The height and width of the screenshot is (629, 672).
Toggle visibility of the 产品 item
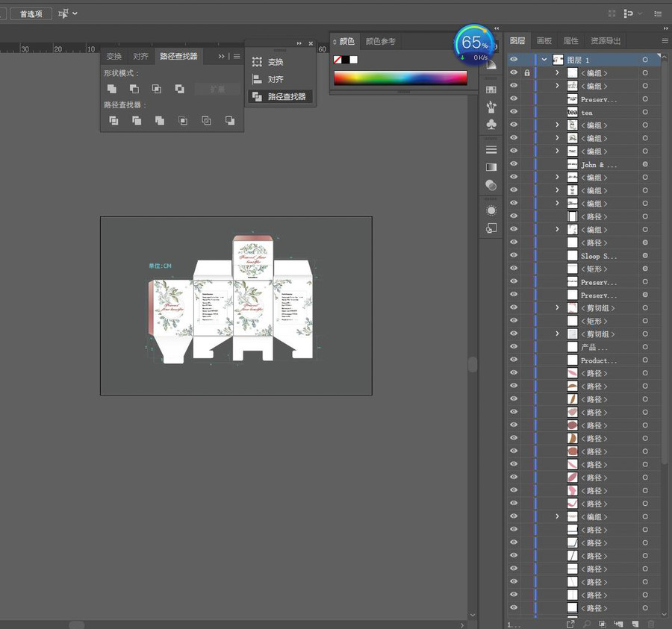coord(514,346)
